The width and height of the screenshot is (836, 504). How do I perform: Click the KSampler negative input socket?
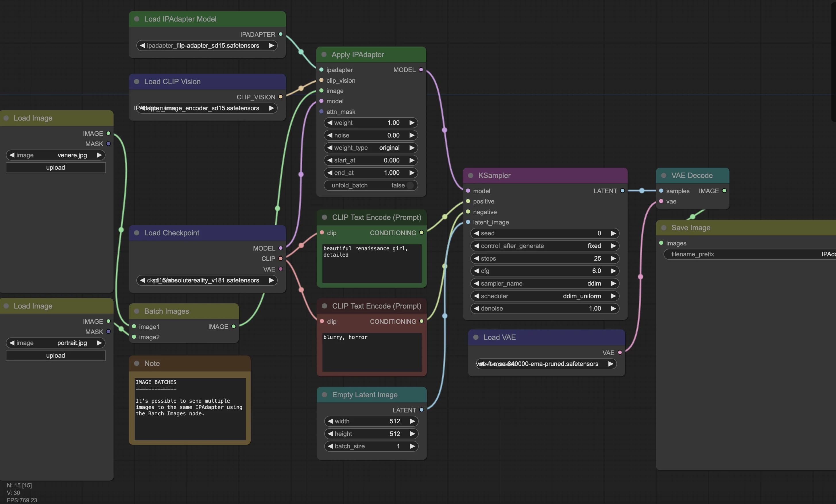468,212
